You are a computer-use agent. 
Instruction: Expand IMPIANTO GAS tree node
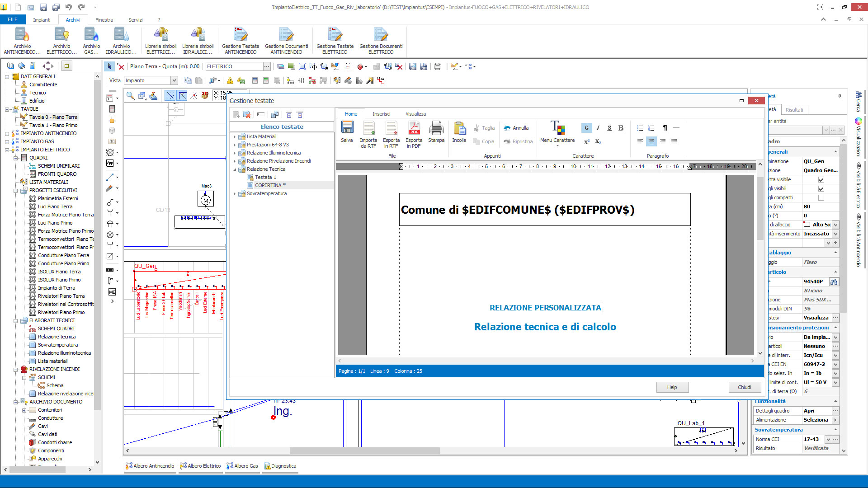[x=7, y=141]
